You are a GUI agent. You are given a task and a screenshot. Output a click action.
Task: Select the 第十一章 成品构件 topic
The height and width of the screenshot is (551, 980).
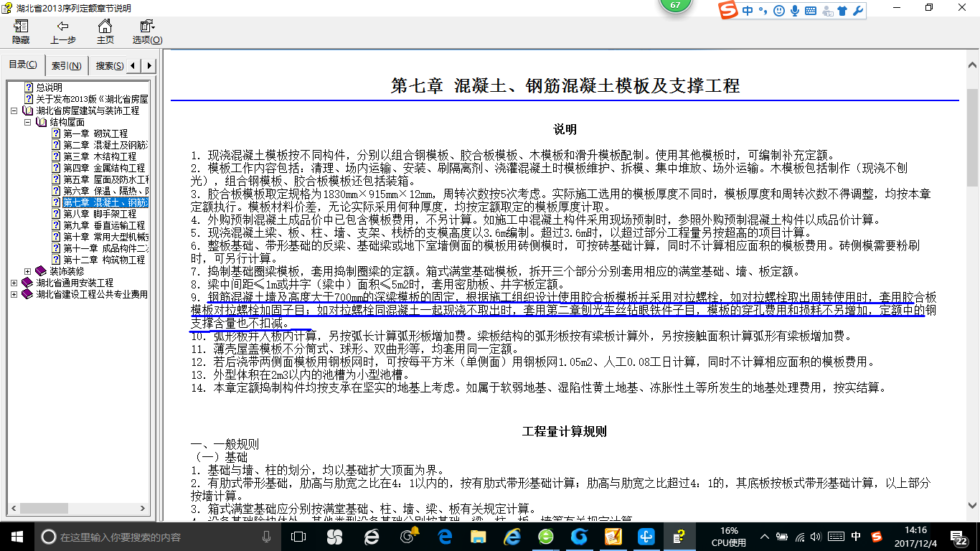(105, 248)
